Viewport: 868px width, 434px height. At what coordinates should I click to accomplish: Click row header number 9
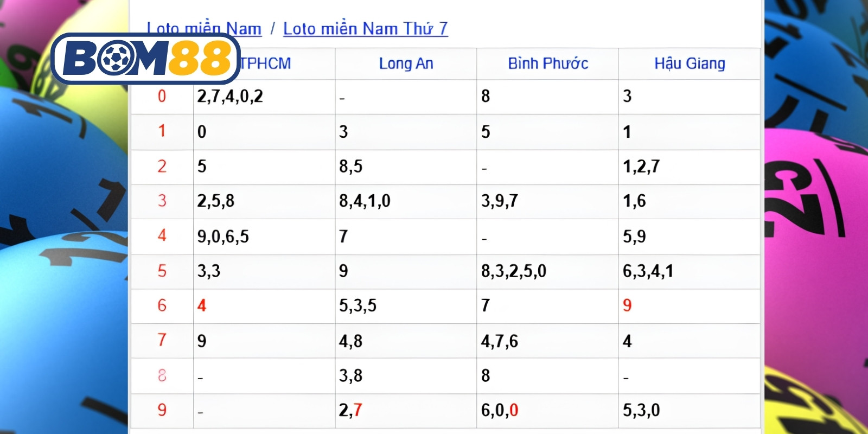(162, 410)
